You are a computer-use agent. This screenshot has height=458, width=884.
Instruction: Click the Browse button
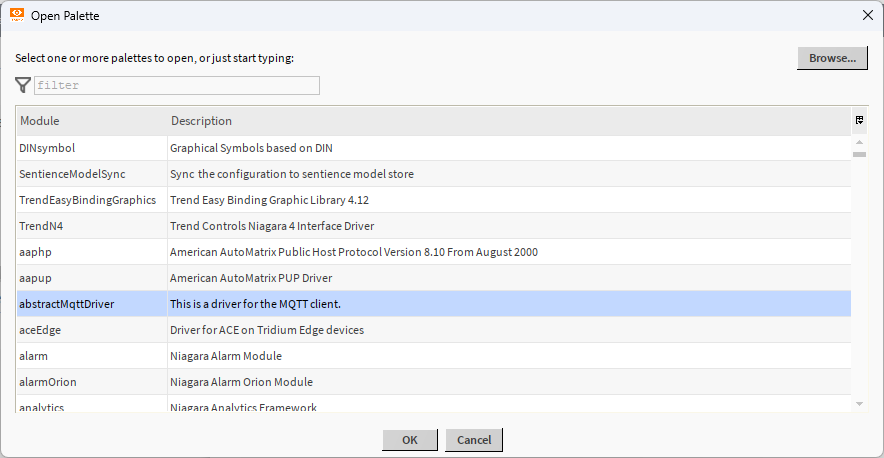pyautogui.click(x=831, y=58)
